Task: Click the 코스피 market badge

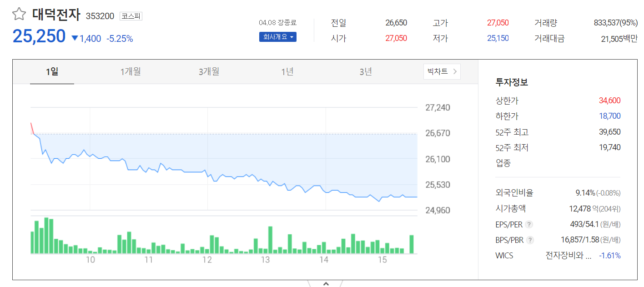Action: [131, 16]
